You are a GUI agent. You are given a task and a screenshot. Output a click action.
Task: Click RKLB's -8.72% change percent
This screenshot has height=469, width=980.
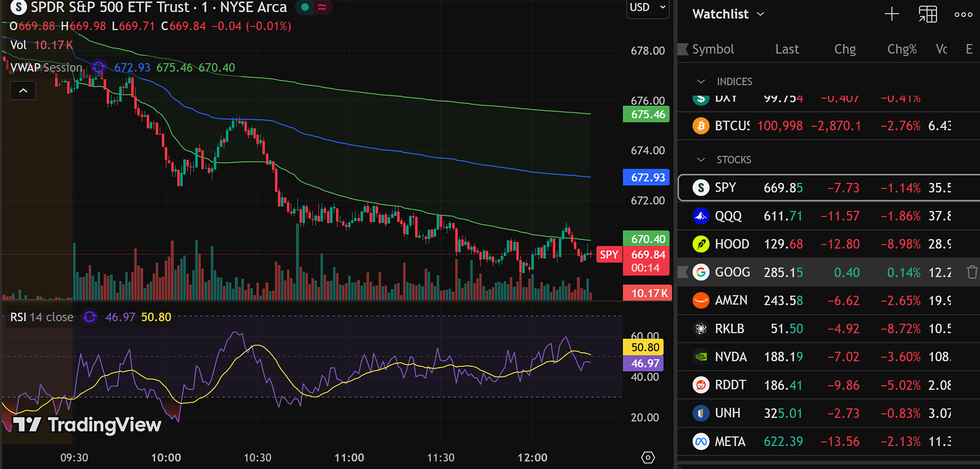pyautogui.click(x=900, y=329)
